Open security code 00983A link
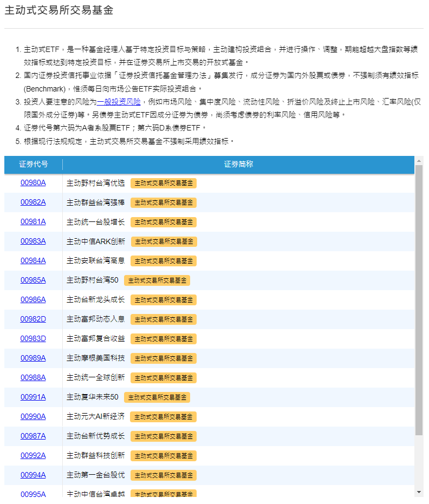Viewport: 429px width, 504px height. (33, 241)
